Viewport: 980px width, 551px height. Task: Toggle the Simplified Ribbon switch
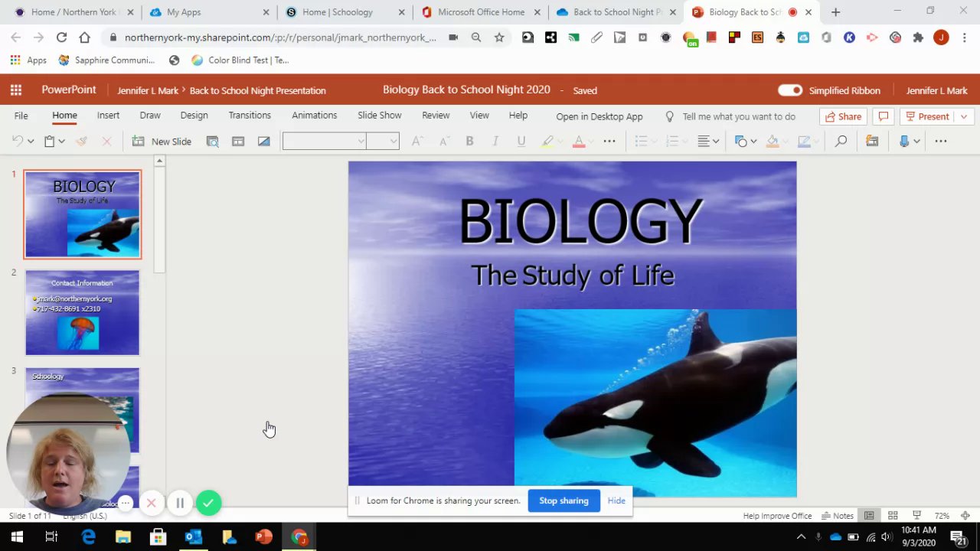click(x=790, y=90)
